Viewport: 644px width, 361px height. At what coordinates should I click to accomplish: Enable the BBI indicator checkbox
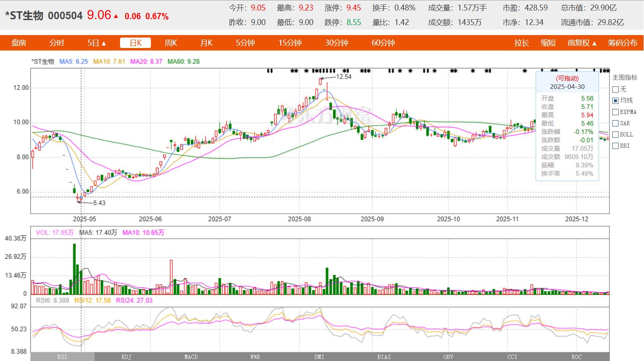(615, 146)
